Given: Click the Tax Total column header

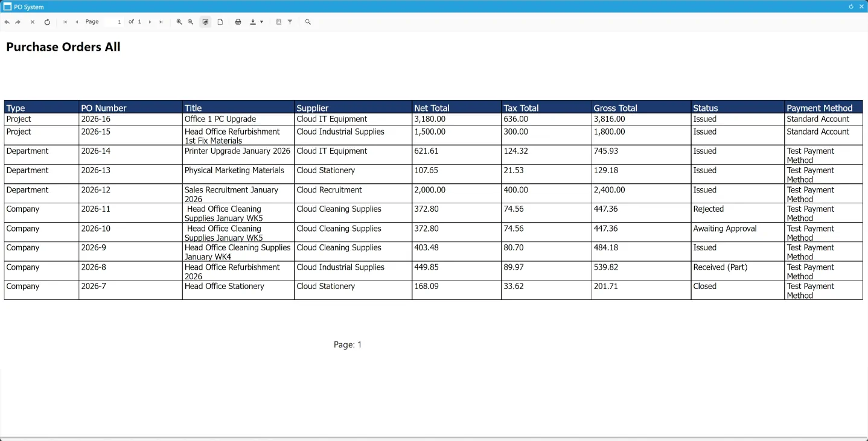Looking at the screenshot, I should (x=546, y=107).
